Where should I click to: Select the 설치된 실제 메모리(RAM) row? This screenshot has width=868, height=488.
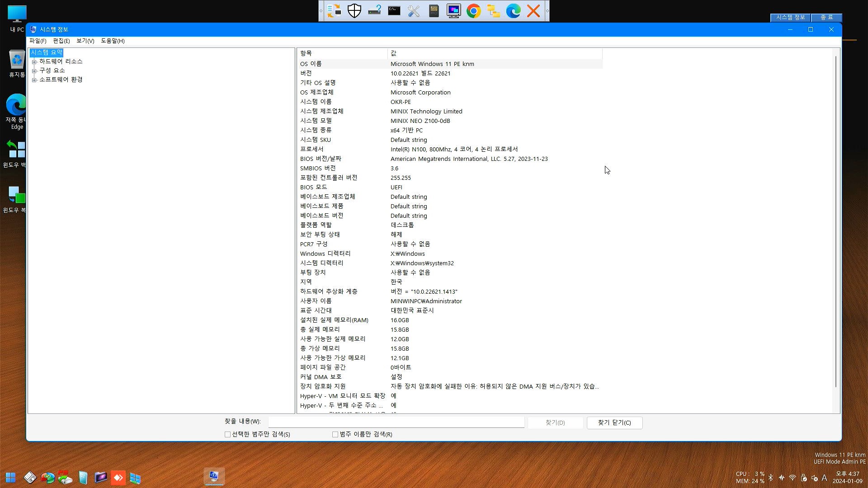click(x=450, y=320)
